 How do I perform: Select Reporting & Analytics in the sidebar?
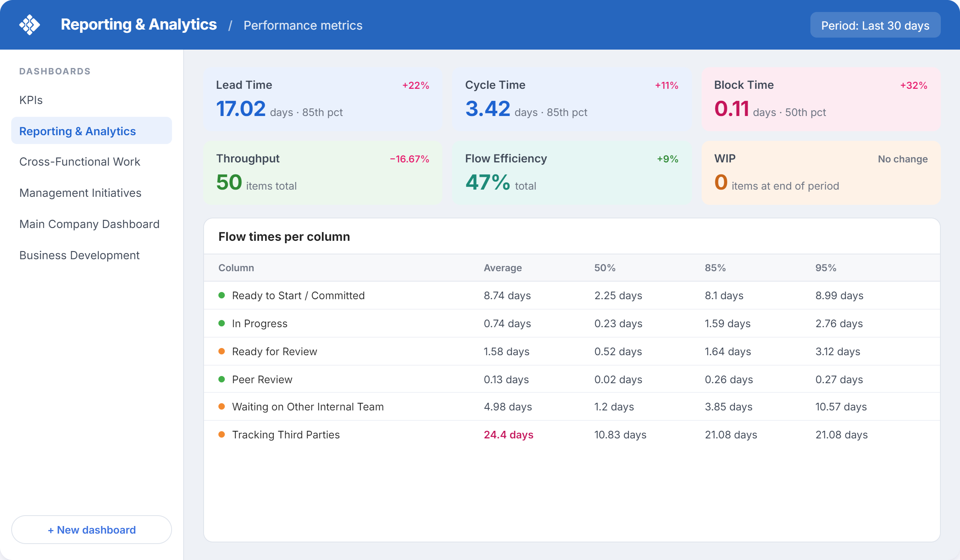(x=92, y=131)
